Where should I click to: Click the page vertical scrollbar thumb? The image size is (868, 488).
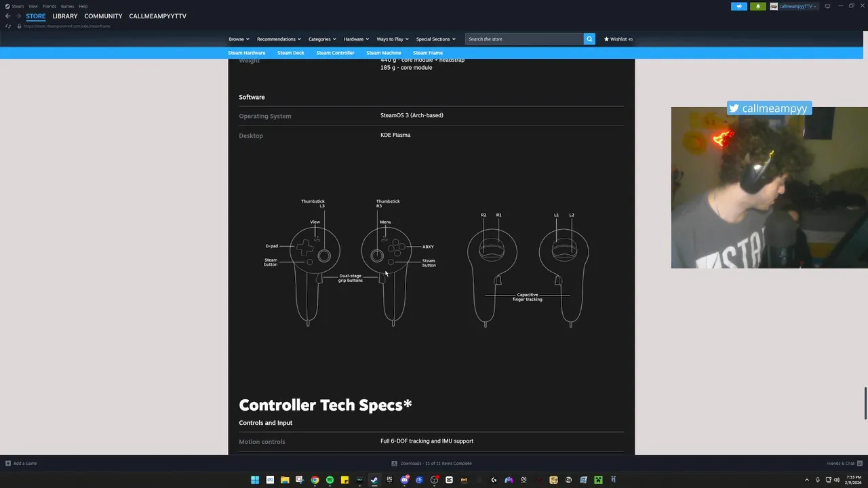[x=865, y=403]
